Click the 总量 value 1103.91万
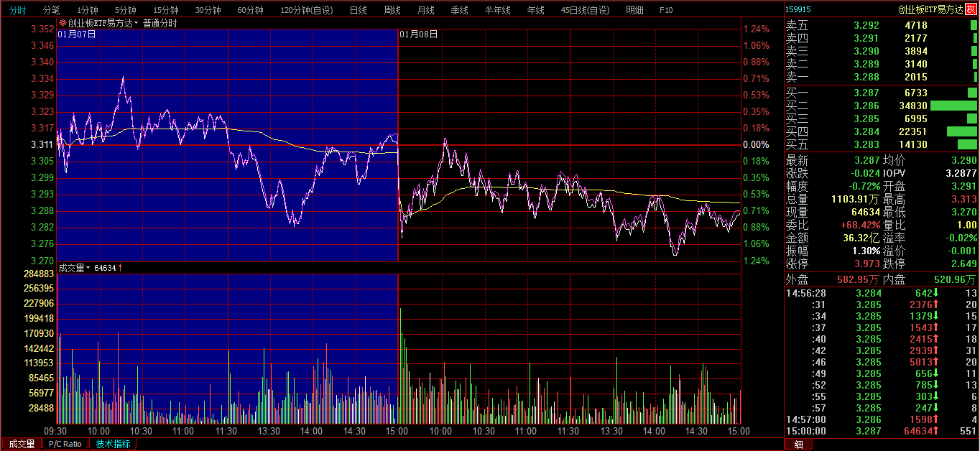The width and height of the screenshot is (980, 451). point(856,200)
